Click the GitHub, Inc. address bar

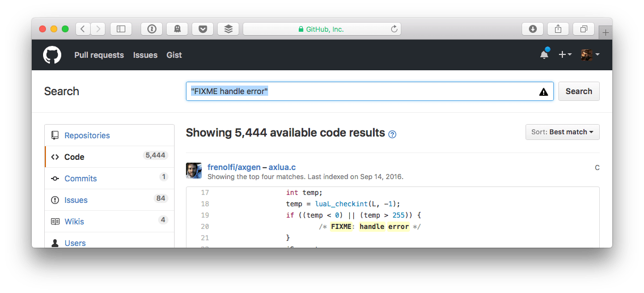coord(322,29)
